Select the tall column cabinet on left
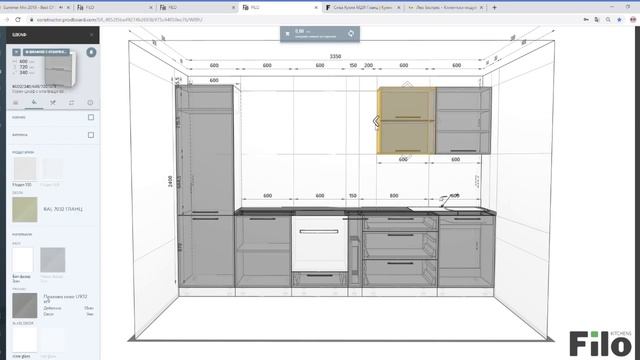Screen dimensions: 640x360 point(205,186)
